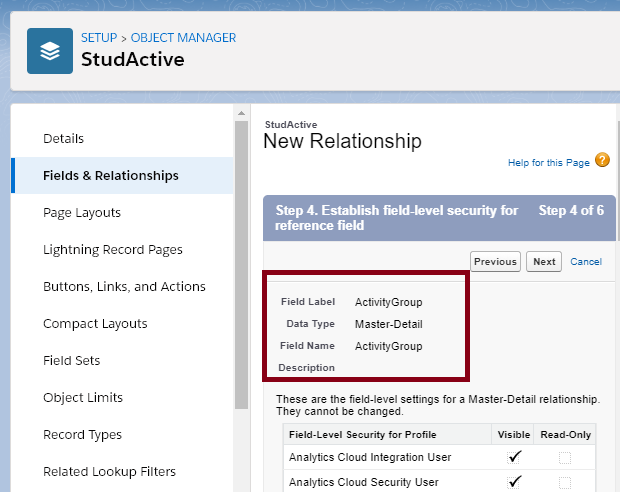Toggle Visible for Analytics Cloud Integration User

click(x=514, y=457)
